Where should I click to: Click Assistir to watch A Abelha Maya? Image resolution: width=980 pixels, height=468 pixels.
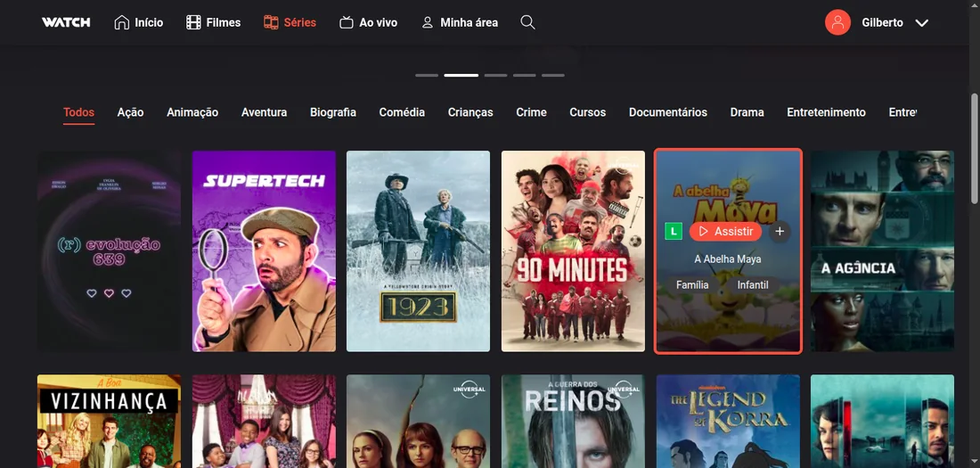pos(725,232)
